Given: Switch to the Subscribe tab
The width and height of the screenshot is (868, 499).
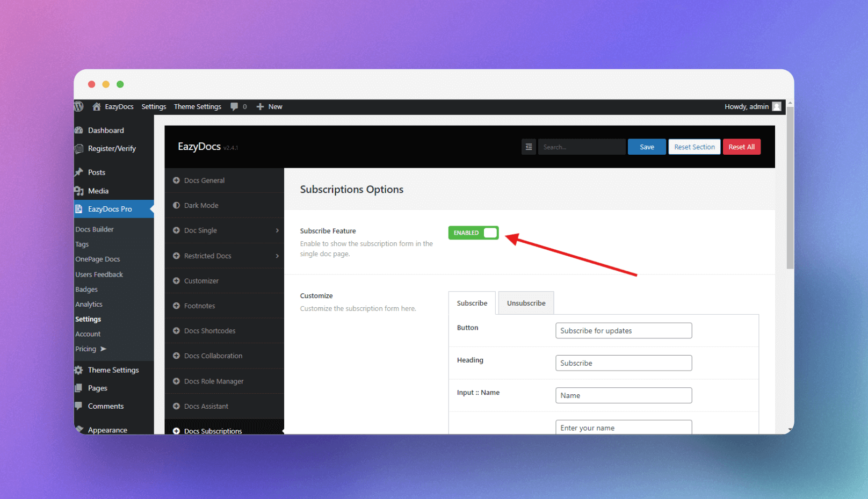Looking at the screenshot, I should click(472, 303).
